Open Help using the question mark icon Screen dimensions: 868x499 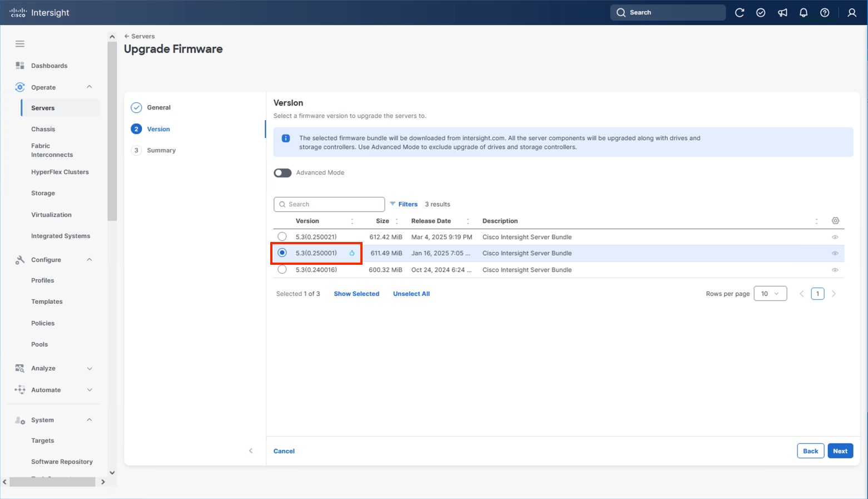[x=825, y=12]
